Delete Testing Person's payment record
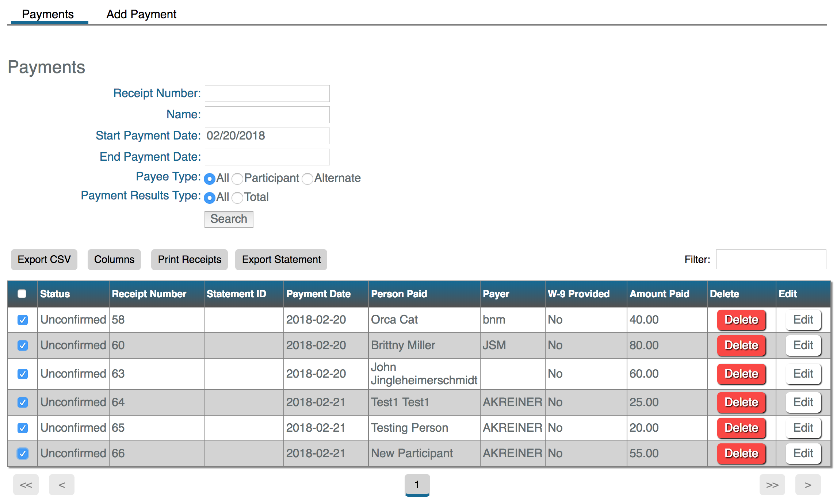The height and width of the screenshot is (504, 837). (741, 428)
